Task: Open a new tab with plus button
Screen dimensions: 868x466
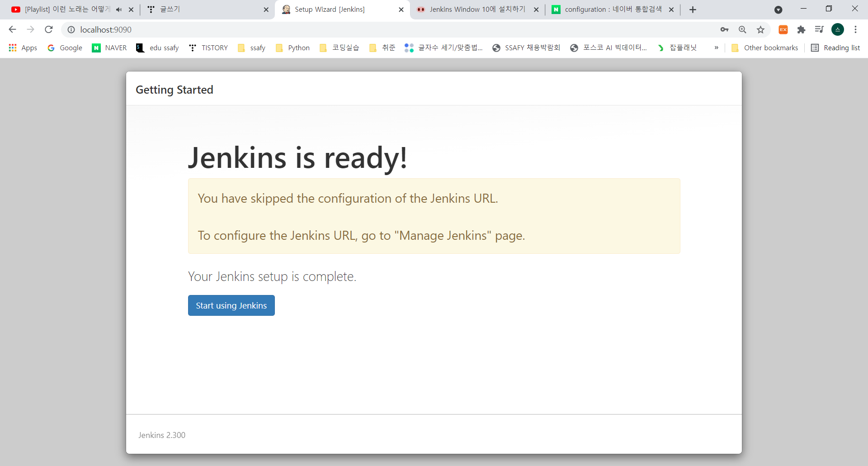Action: pos(693,10)
